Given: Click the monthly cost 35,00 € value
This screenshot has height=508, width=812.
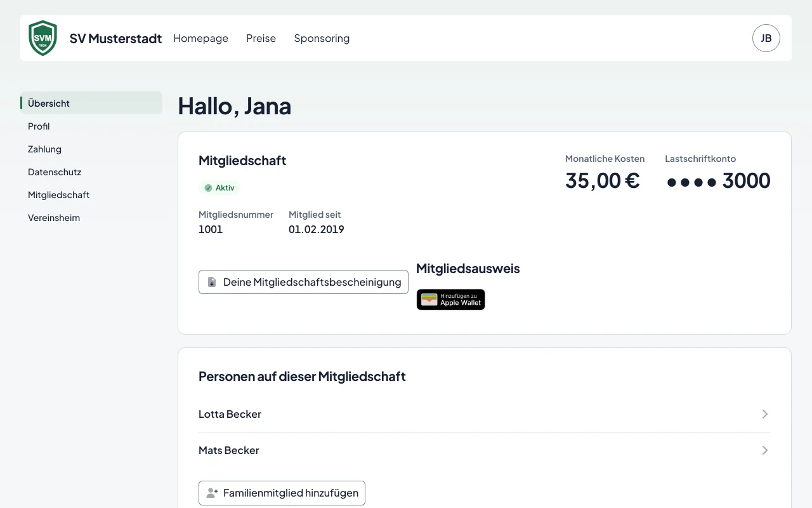Looking at the screenshot, I should click(x=602, y=180).
